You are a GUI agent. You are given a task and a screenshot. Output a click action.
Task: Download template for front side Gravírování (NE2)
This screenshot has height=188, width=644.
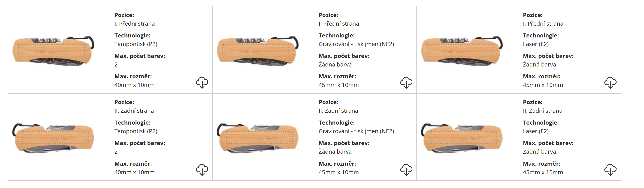(x=406, y=82)
